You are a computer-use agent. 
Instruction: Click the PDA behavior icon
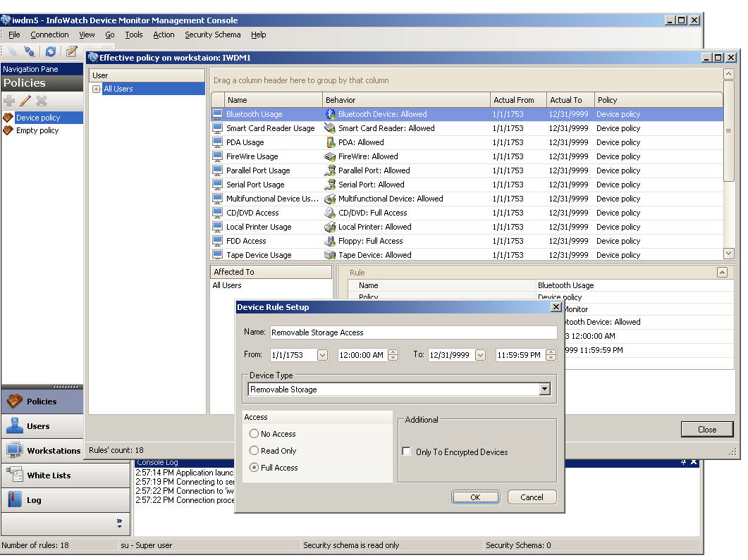click(x=330, y=142)
